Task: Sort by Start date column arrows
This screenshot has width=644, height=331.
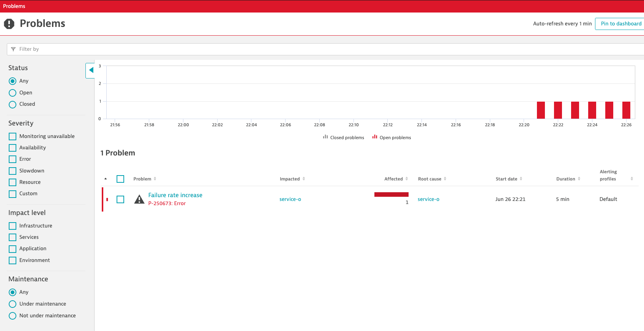Action: 521,179
